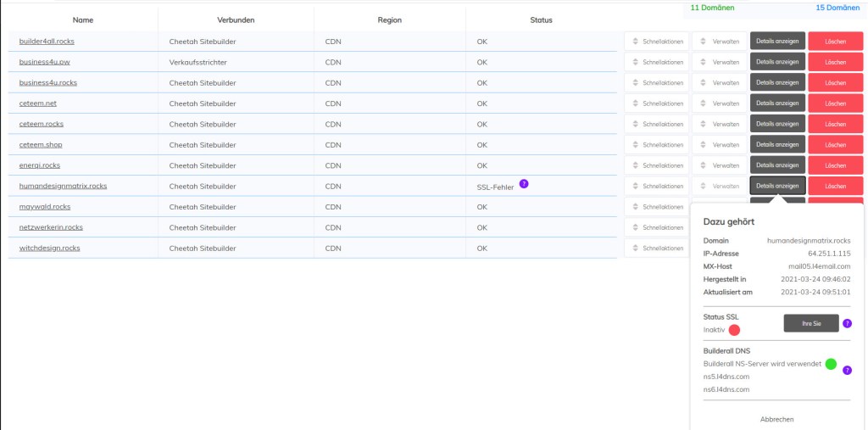Screen dimensions: 868x430
Task: Select the 11 Domänen tab
Action: pyautogui.click(x=712, y=7)
